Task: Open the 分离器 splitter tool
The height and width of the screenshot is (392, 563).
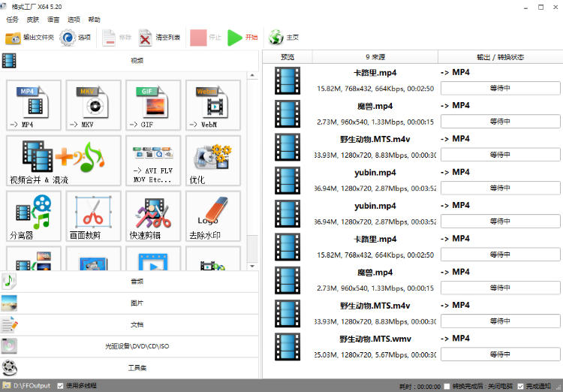Action: [x=34, y=216]
